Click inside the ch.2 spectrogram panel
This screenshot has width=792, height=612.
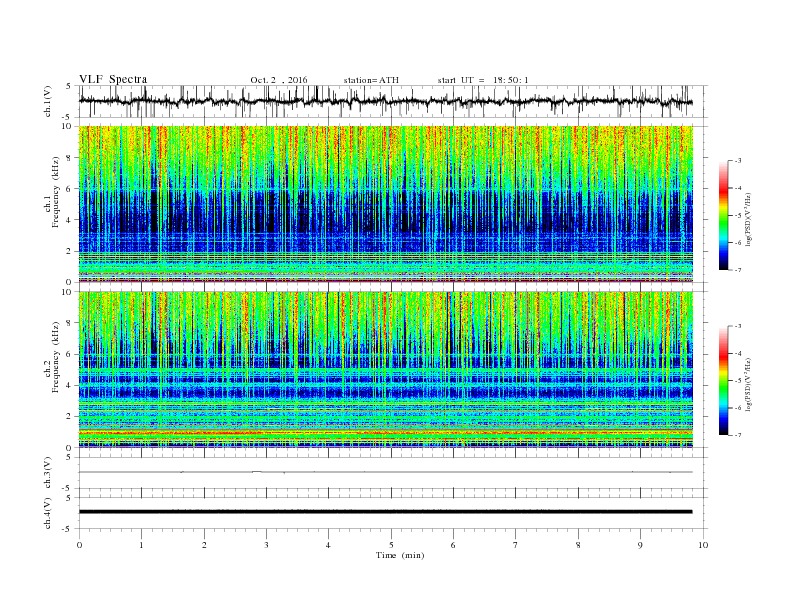click(386, 369)
